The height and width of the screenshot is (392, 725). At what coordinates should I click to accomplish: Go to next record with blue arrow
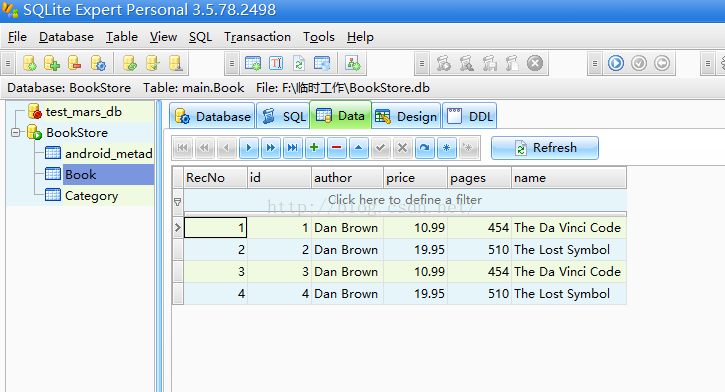[249, 148]
